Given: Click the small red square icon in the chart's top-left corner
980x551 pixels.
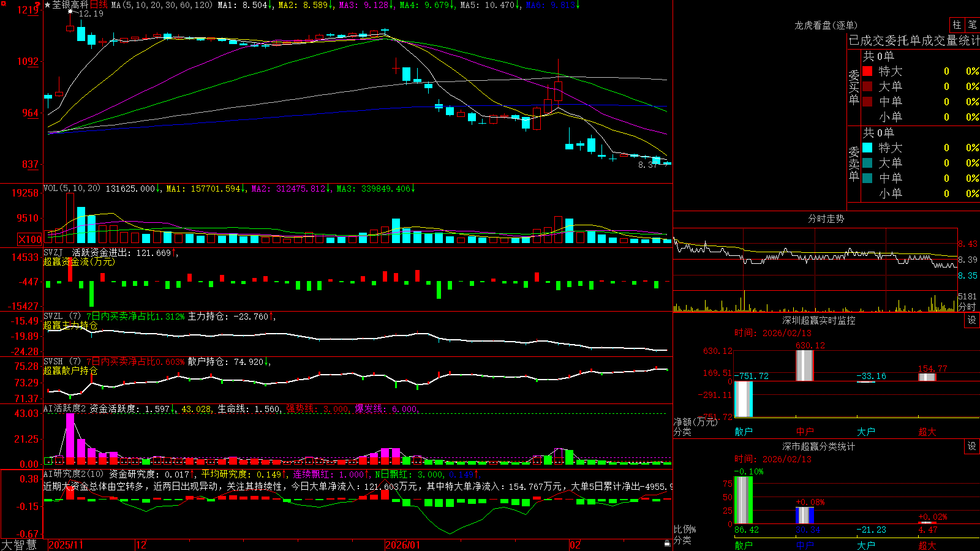Looking at the screenshot, I should [x=2, y=3].
